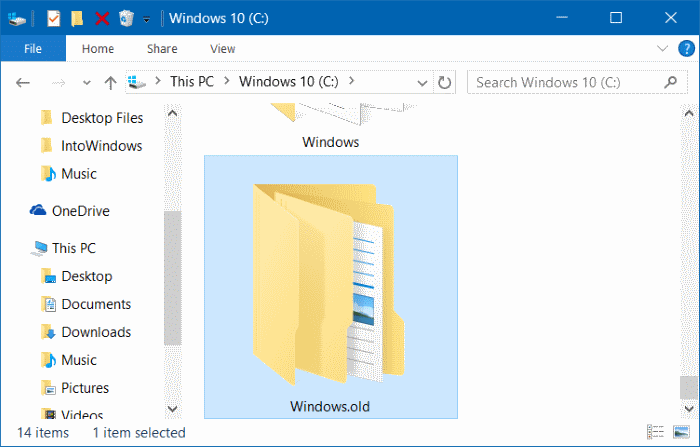The width and height of the screenshot is (700, 447).
Task: Click the Windows.old folder name label
Action: pyautogui.click(x=330, y=407)
